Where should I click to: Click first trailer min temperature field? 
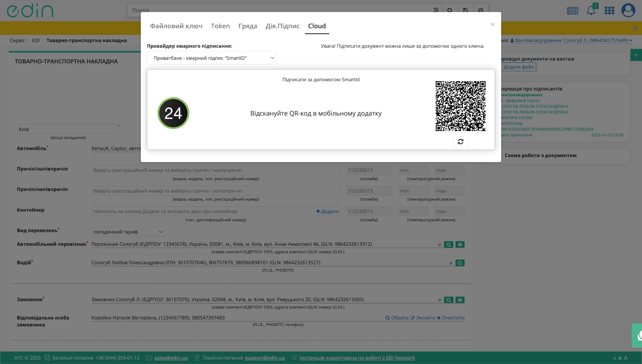[413, 170]
